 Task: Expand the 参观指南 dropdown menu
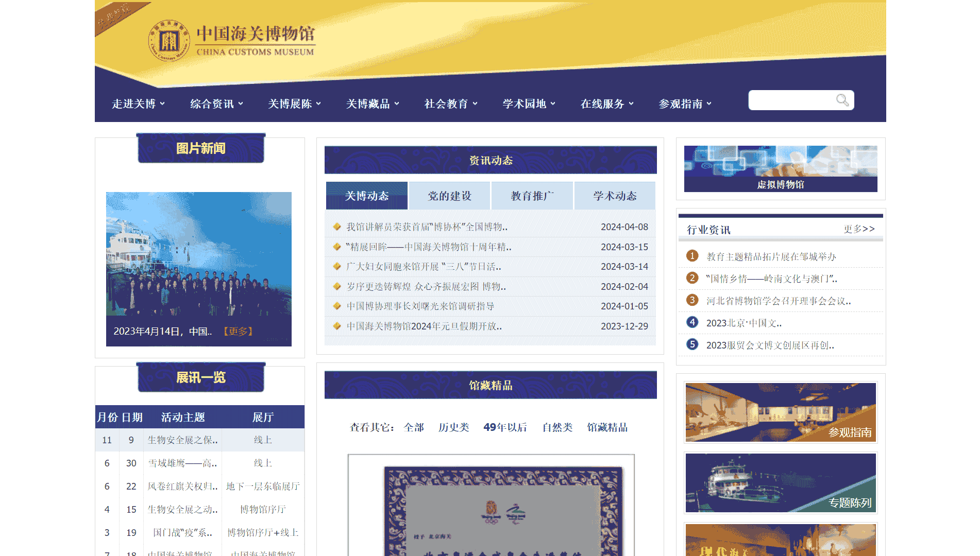tap(685, 104)
